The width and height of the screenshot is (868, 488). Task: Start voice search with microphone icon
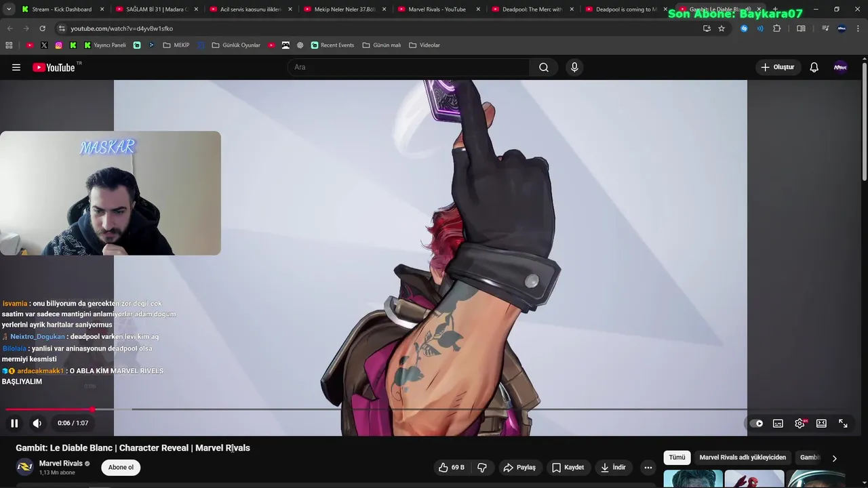574,67
